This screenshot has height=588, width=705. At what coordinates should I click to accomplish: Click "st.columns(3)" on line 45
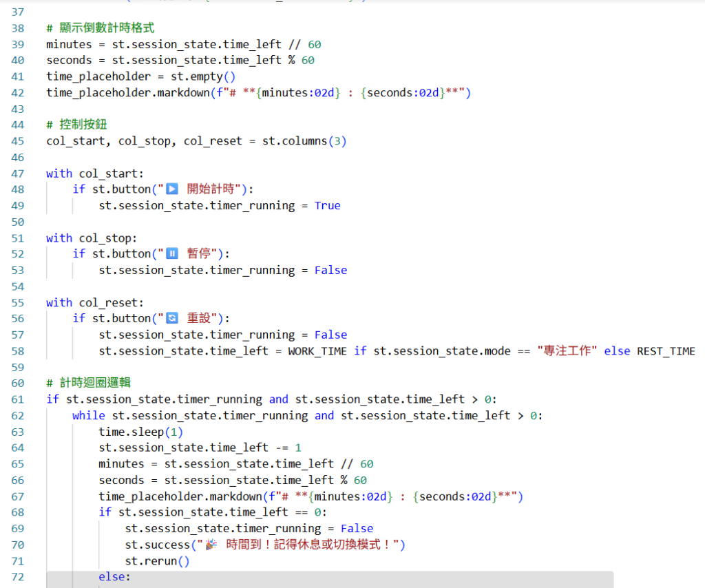click(x=304, y=141)
